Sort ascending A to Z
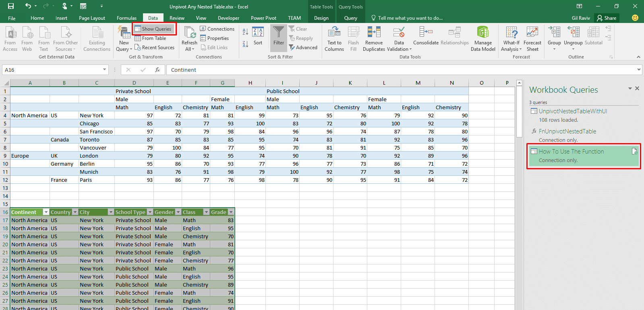This screenshot has height=310, width=644. [x=245, y=31]
